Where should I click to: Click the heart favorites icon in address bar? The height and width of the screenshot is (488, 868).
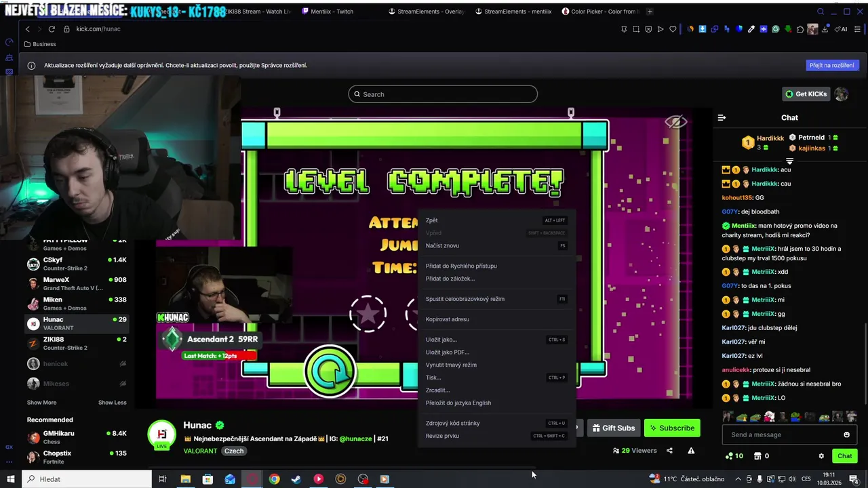point(673,29)
